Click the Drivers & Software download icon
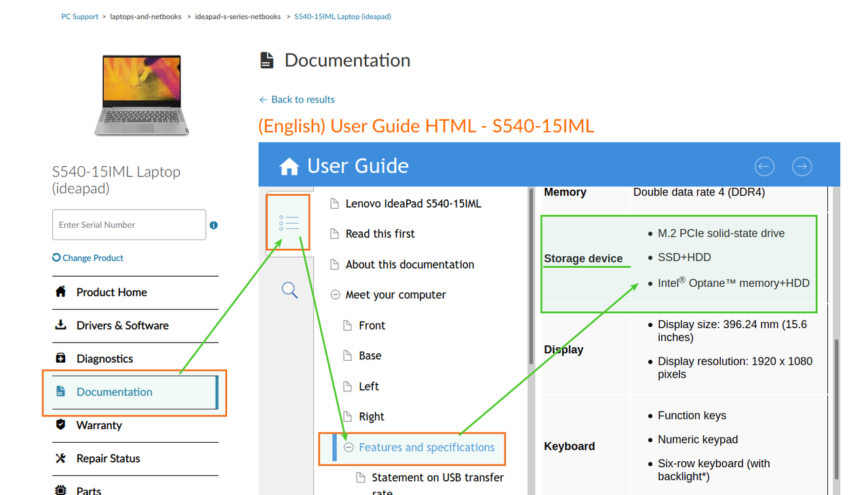The image size is (868, 495). click(x=61, y=325)
